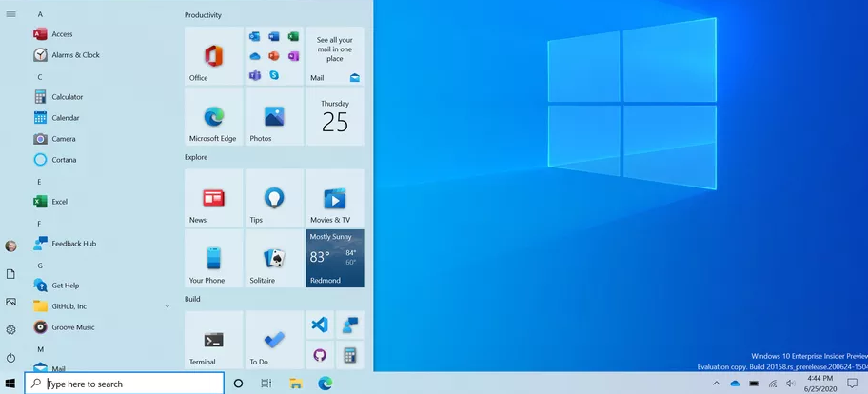Open the Thursday 25 calendar tile
The width and height of the screenshot is (868, 394).
335,117
